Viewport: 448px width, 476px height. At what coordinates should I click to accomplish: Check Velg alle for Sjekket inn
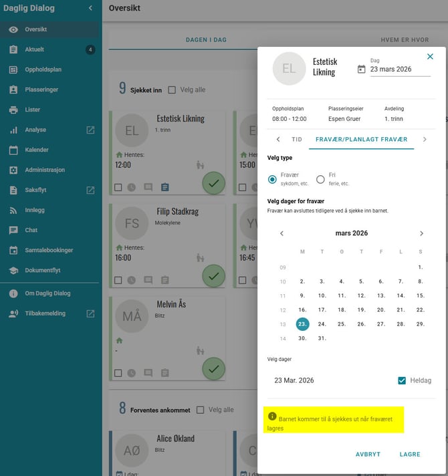point(172,90)
